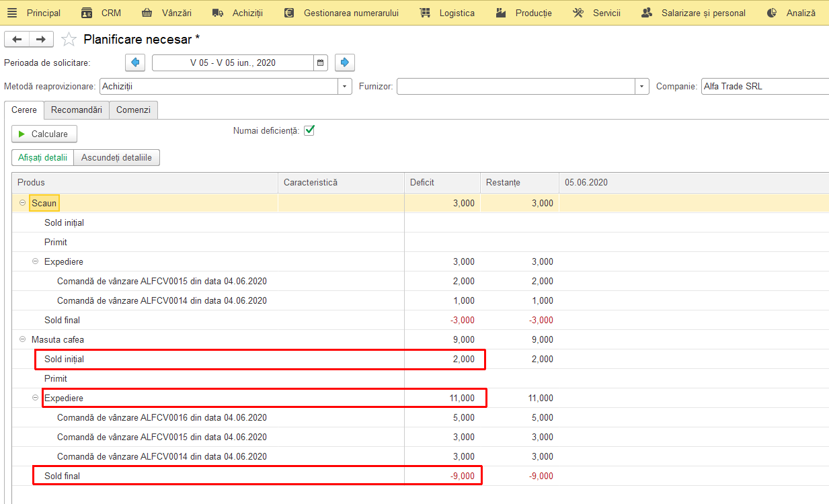Select the Masuta cafea product name
This screenshot has height=504, width=829.
coord(58,339)
